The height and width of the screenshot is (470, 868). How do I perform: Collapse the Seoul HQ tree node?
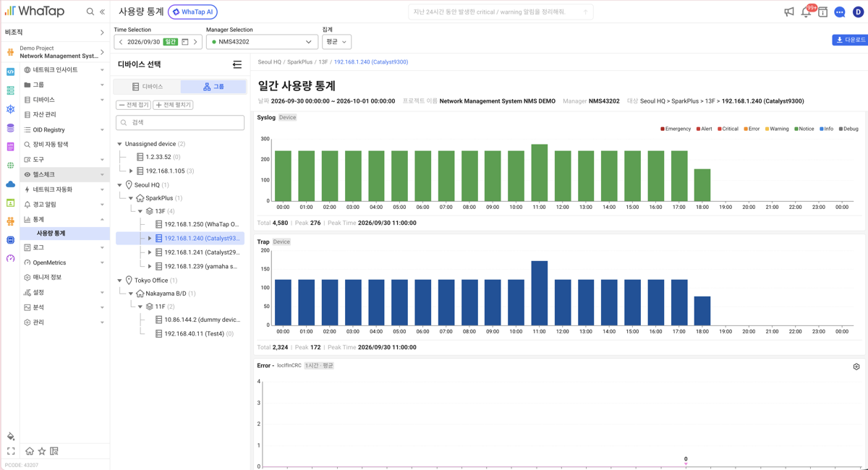pyautogui.click(x=120, y=185)
